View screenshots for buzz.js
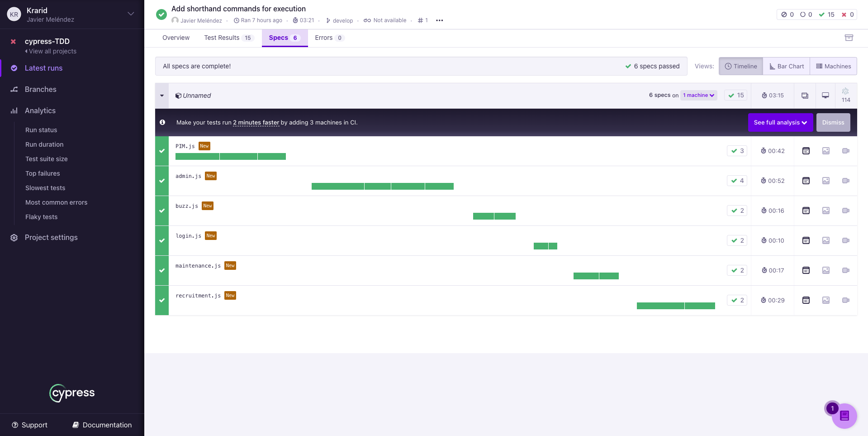The width and height of the screenshot is (868, 436). pyautogui.click(x=826, y=211)
